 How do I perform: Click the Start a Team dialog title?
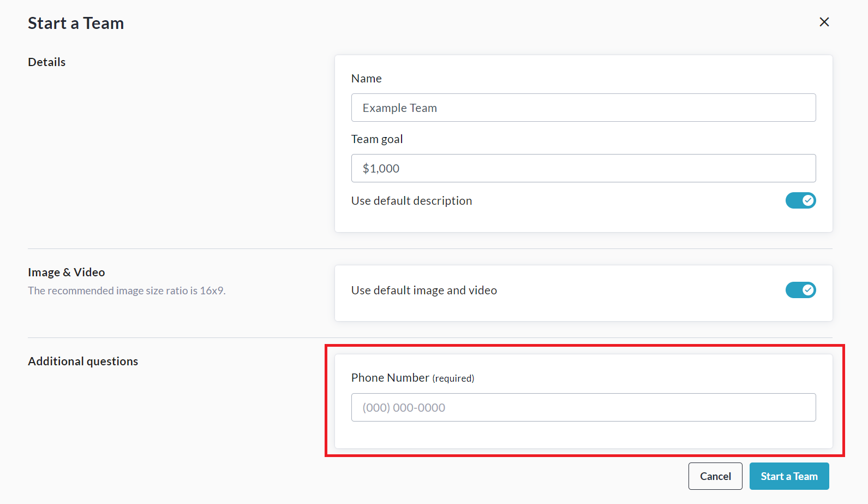(76, 23)
